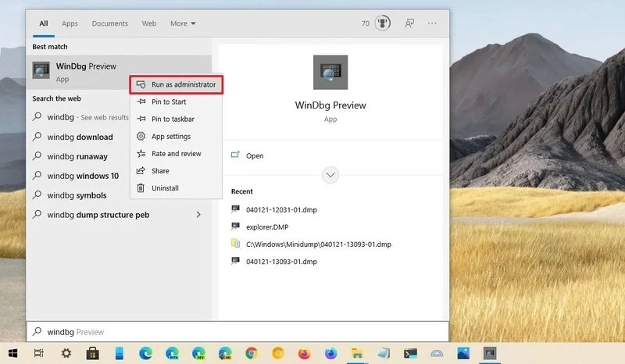This screenshot has width=625, height=364.
Task: Expand more actions chevron below Open
Action: pyautogui.click(x=330, y=175)
